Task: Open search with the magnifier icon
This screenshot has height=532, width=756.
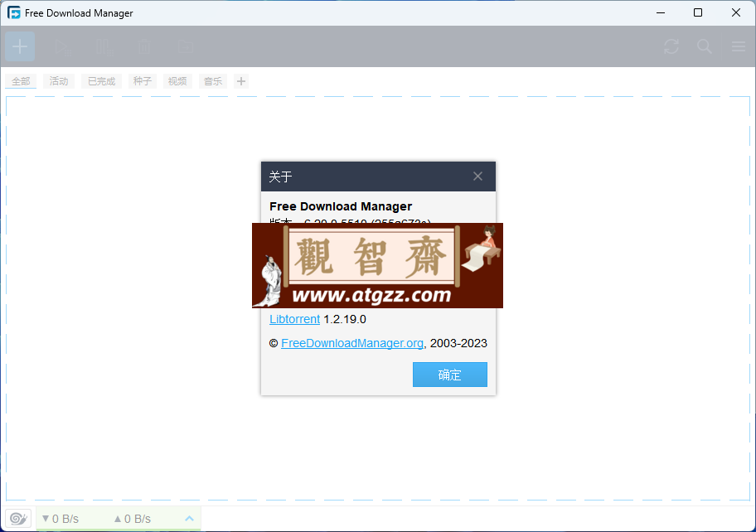Action: tap(705, 46)
